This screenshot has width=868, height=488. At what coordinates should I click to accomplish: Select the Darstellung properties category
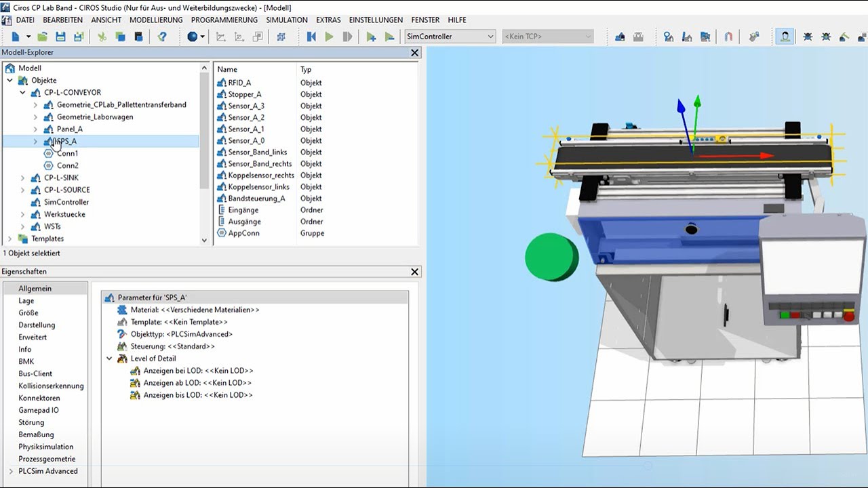(37, 325)
